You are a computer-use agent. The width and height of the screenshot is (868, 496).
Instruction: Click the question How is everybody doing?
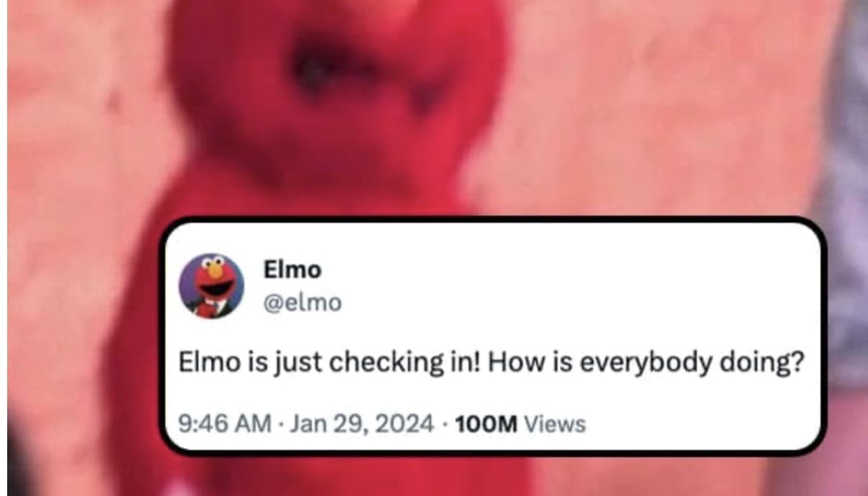646,364
